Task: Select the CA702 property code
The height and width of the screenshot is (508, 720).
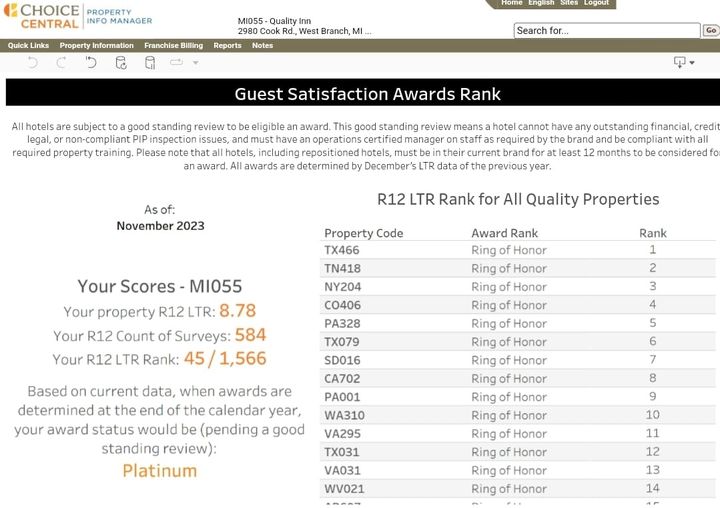Action: point(342,379)
